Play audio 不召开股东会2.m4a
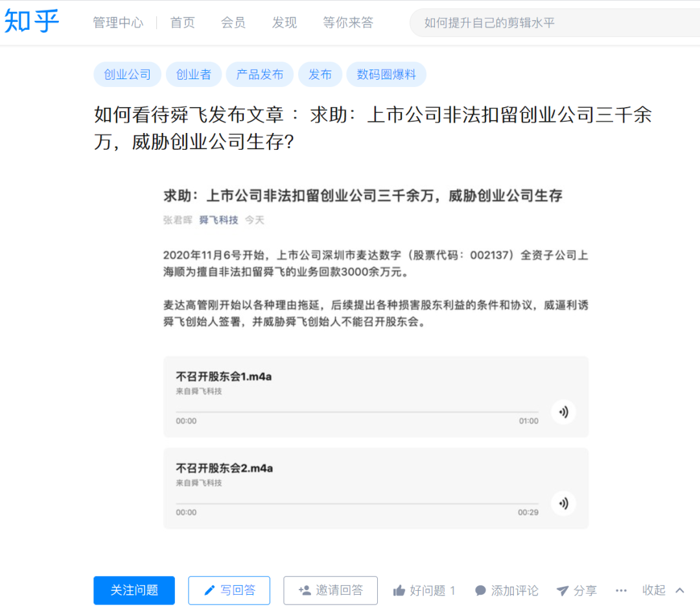 pyautogui.click(x=563, y=503)
